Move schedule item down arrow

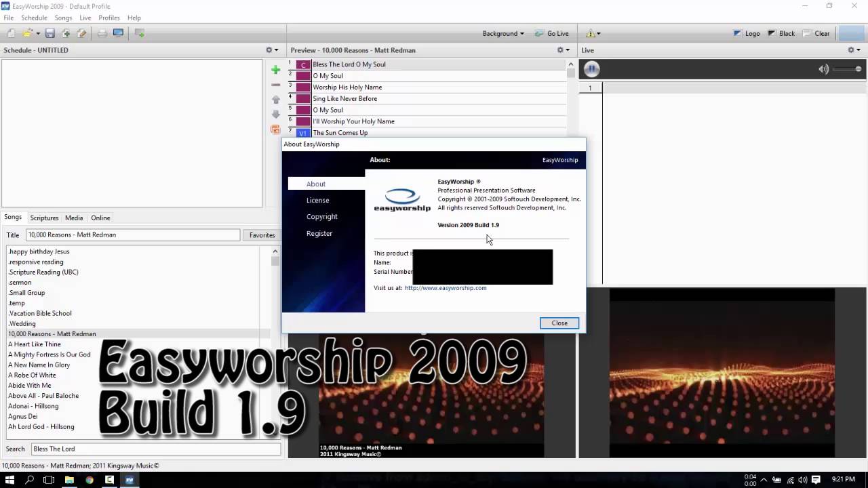pyautogui.click(x=275, y=115)
